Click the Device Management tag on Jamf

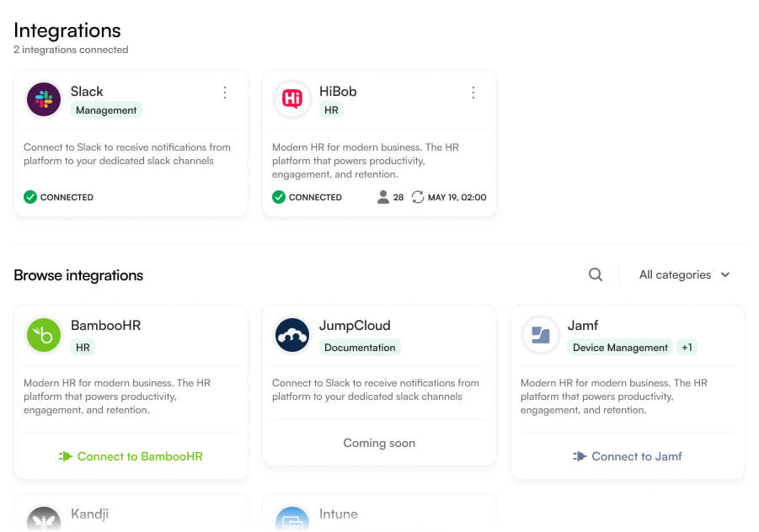[620, 348]
